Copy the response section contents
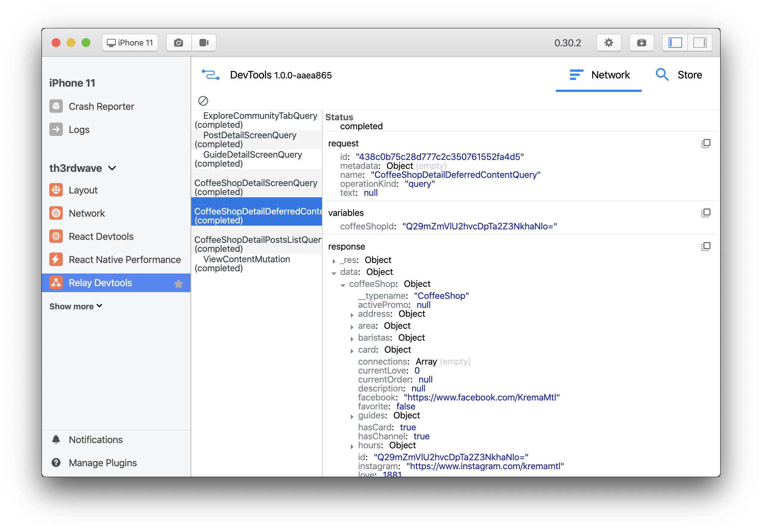This screenshot has width=762, height=532. pos(706,247)
